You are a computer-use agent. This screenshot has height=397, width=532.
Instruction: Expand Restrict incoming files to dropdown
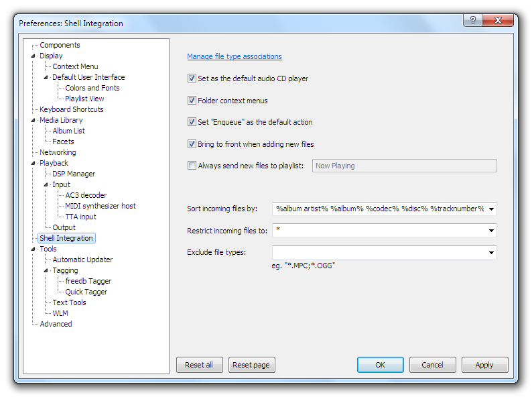492,231
